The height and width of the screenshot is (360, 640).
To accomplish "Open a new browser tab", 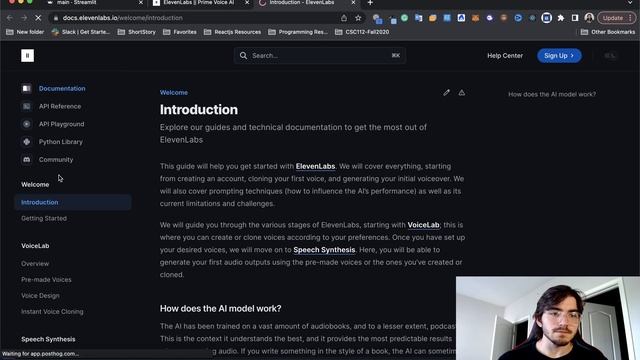I will [370, 3].
